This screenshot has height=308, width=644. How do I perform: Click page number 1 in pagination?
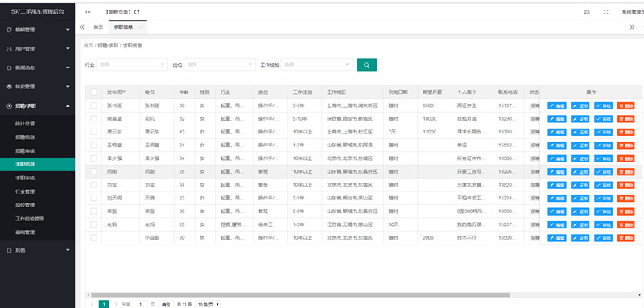105,304
